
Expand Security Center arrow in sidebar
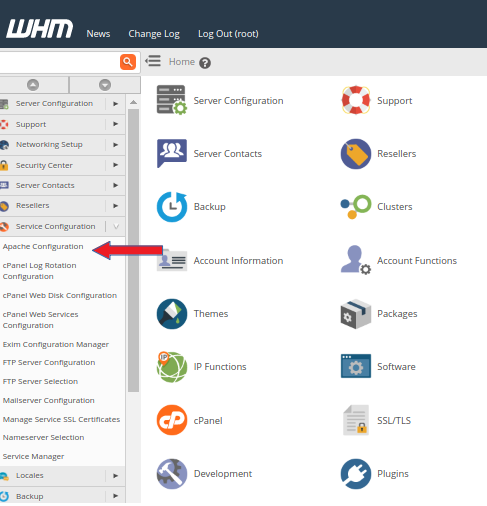115,165
